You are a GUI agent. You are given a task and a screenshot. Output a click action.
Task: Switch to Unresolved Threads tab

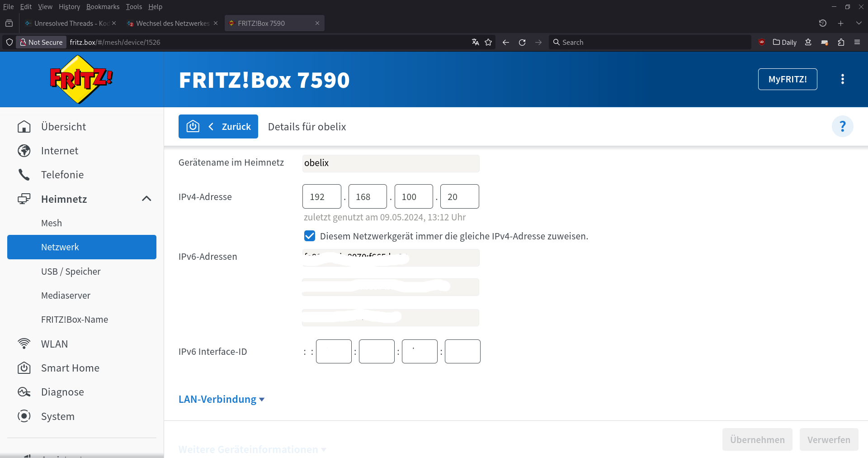(x=70, y=23)
